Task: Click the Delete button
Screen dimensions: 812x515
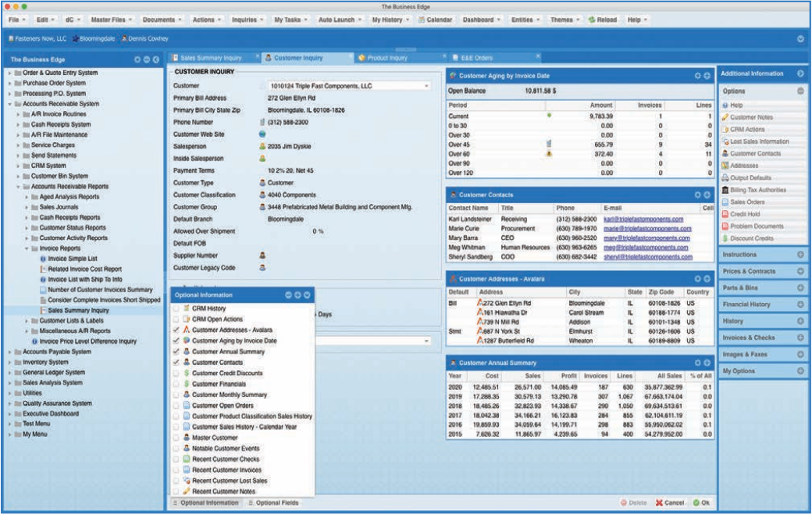Action: (634, 502)
